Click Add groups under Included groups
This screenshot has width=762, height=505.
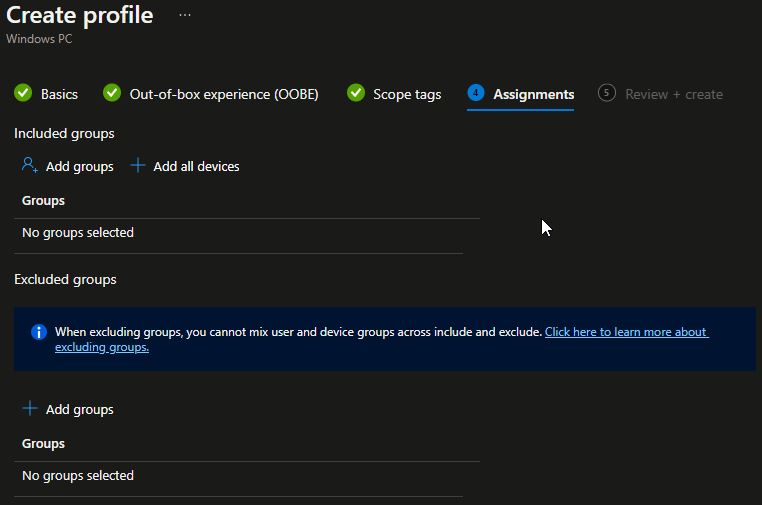point(80,166)
